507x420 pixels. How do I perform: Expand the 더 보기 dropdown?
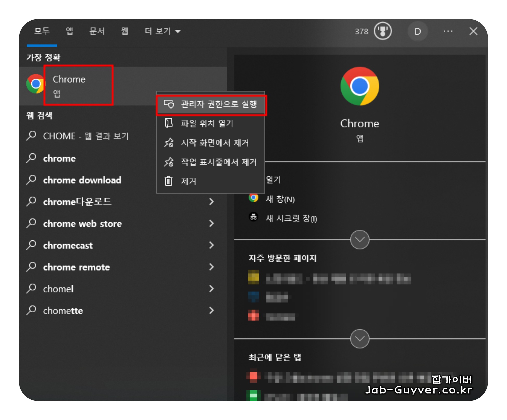[163, 31]
